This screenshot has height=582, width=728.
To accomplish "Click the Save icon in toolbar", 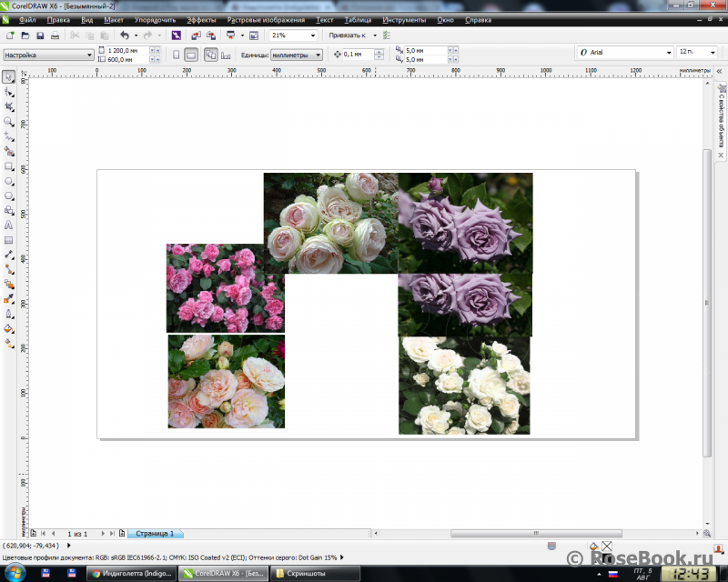I will click(x=39, y=35).
